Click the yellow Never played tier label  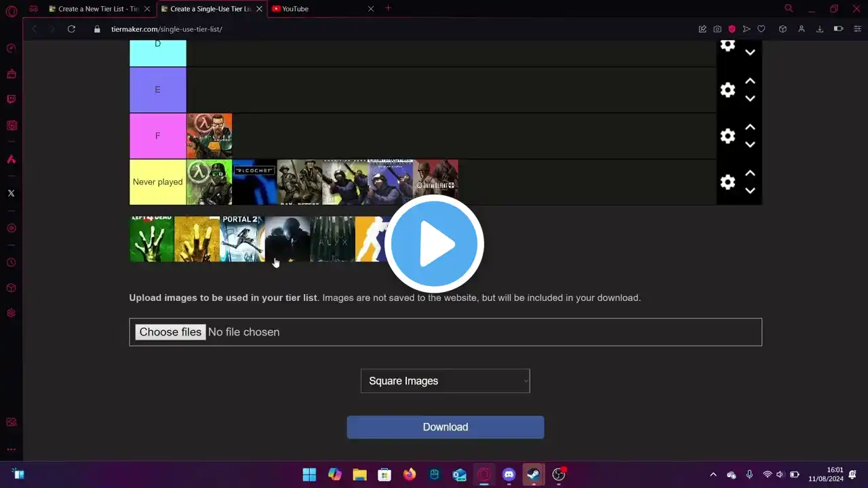[158, 182]
